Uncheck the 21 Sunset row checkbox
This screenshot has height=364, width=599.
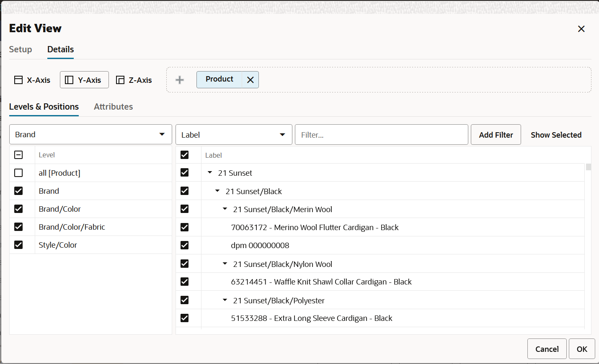pyautogui.click(x=184, y=172)
